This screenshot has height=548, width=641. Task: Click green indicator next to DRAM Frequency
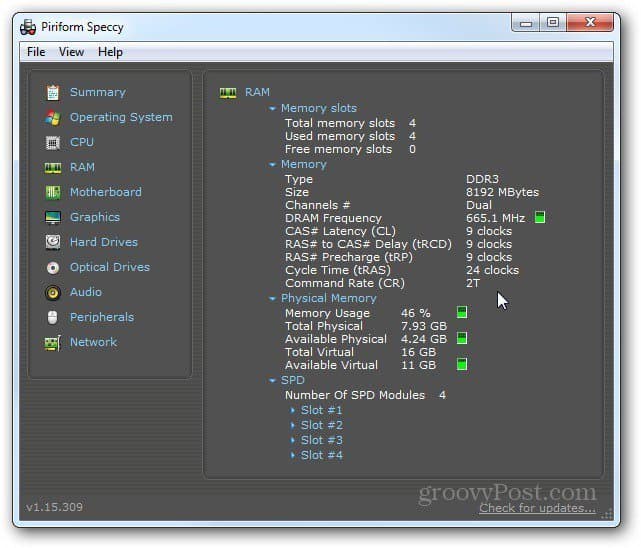(540, 217)
